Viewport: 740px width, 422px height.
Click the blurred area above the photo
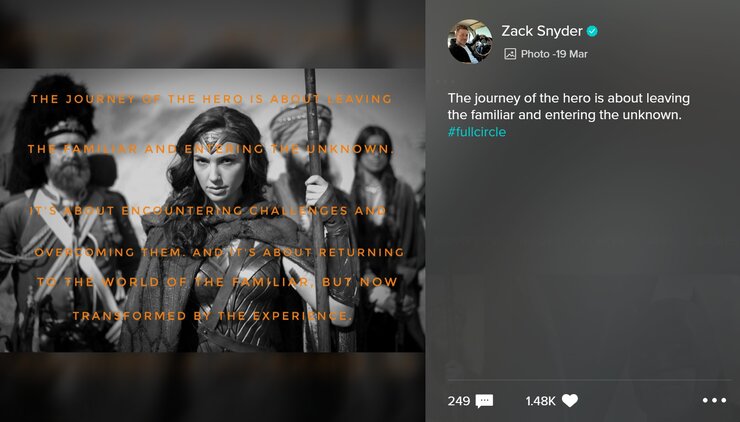coord(212,34)
